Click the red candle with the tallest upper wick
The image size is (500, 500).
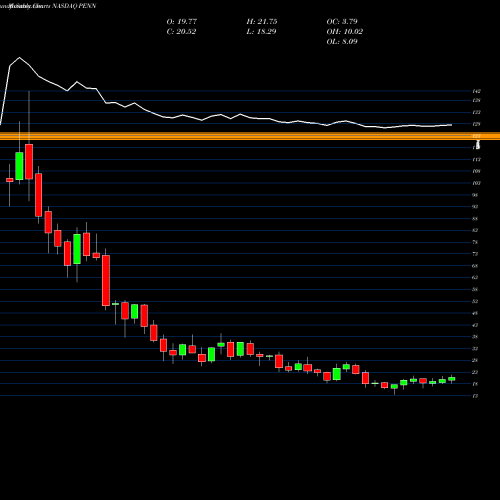pyautogui.click(x=29, y=162)
